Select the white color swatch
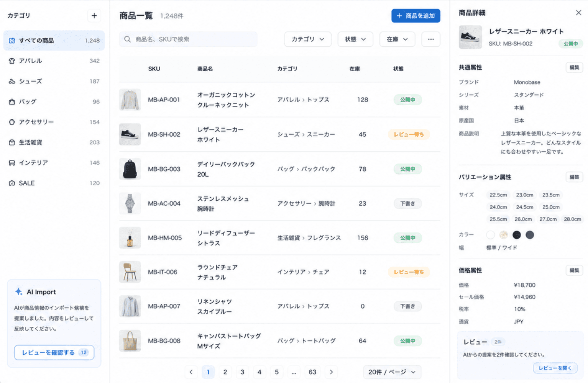 click(491, 235)
